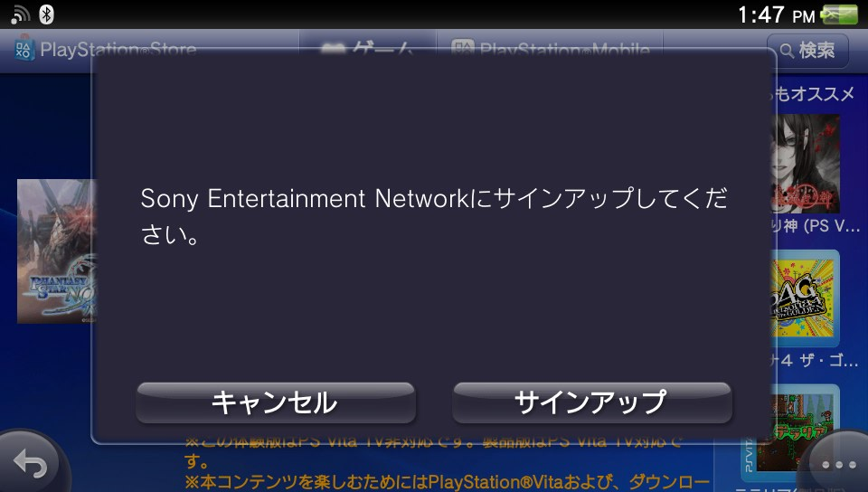Select the Phantasy Star Nova cover

point(54,251)
